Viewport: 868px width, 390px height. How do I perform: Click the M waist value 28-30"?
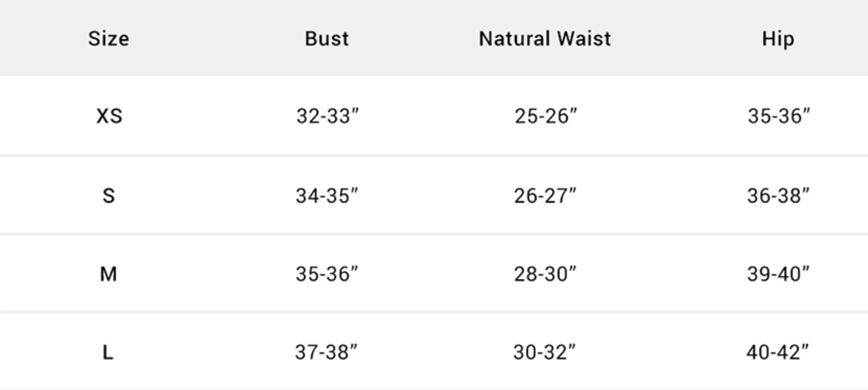tap(546, 274)
